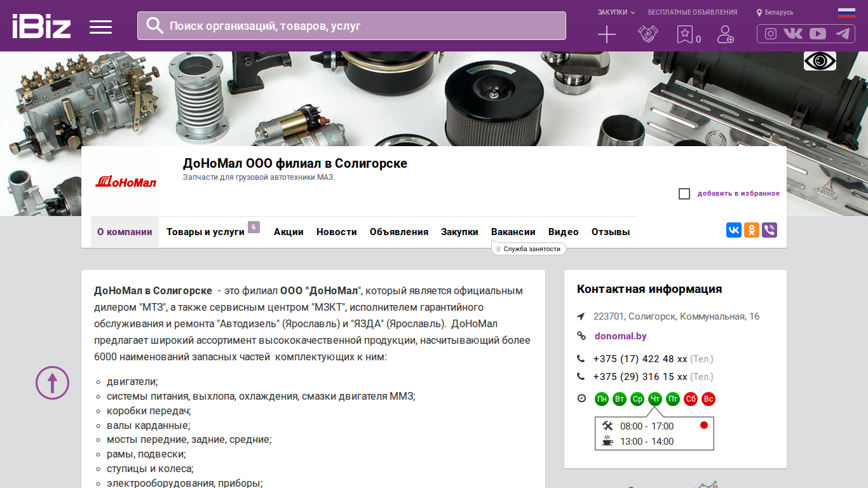Click the list item двигатели

pos(132,382)
